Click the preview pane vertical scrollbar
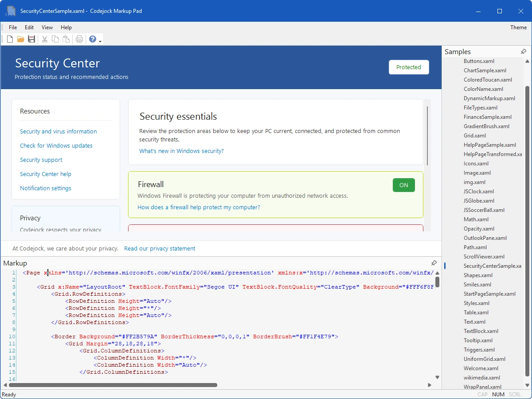 point(427,136)
